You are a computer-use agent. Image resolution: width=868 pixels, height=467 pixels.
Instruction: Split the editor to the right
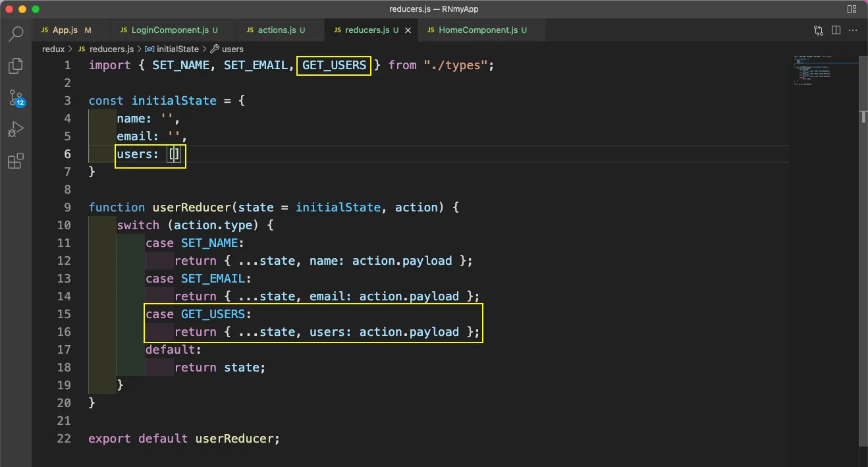click(836, 30)
